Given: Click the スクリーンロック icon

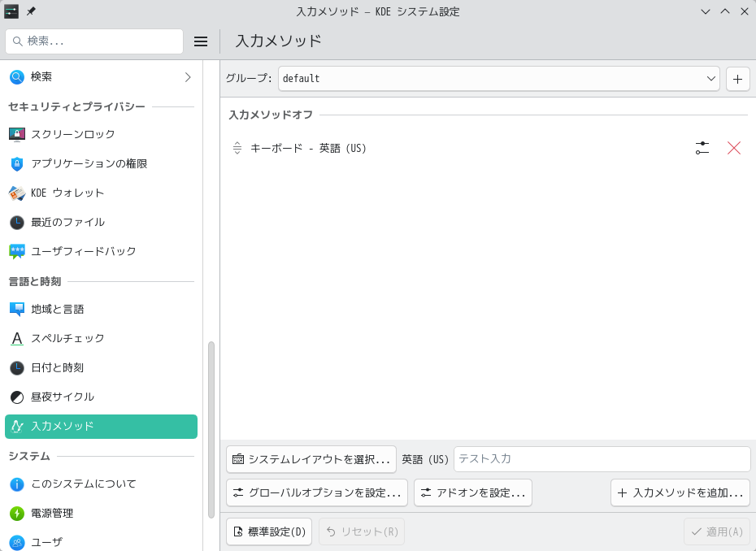Looking at the screenshot, I should click(17, 134).
